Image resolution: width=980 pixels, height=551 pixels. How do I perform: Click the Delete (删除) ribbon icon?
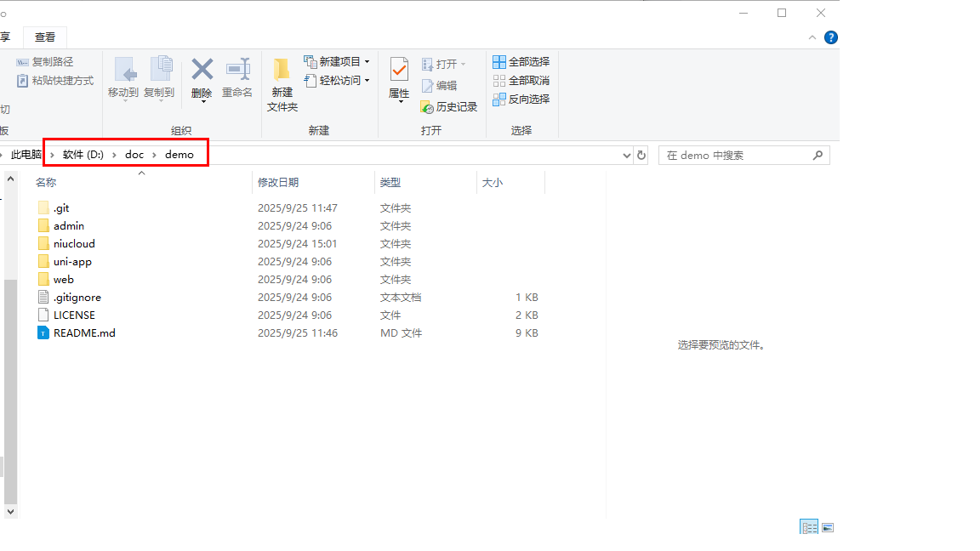tap(202, 71)
